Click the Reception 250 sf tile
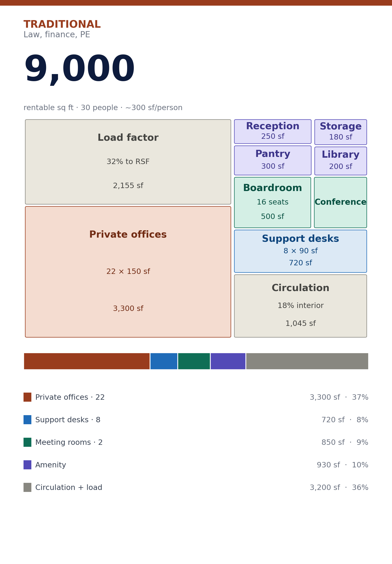392x564 pixels. pyautogui.click(x=272, y=131)
